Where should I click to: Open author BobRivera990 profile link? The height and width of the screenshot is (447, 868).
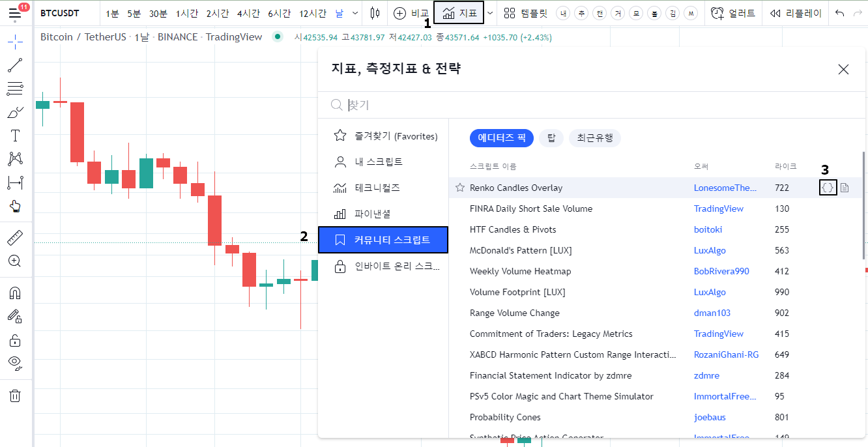tap(721, 271)
